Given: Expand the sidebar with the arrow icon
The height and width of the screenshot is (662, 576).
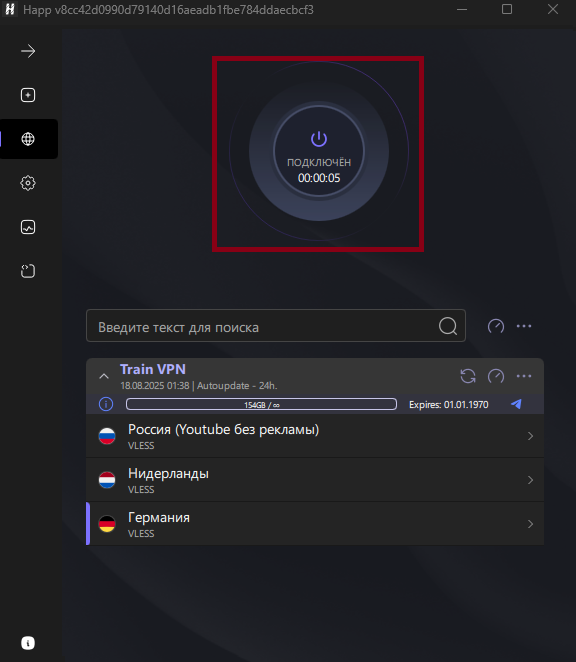Looking at the screenshot, I should tap(28, 51).
